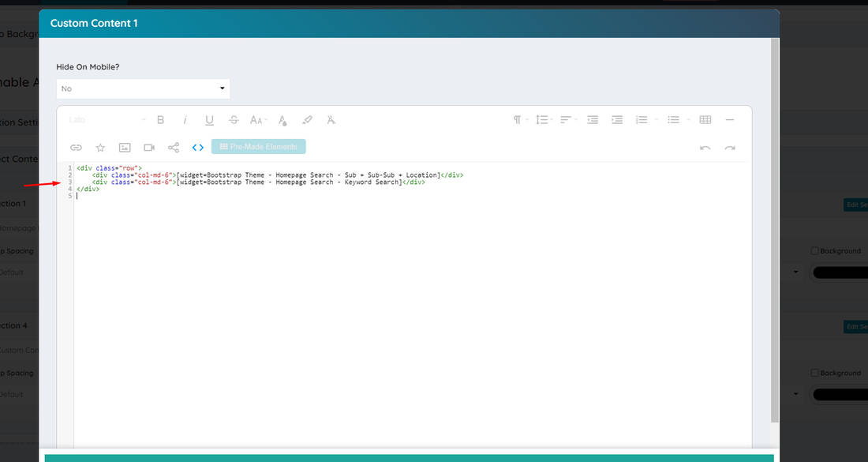
Task: Apply italic formatting
Action: [x=185, y=119]
